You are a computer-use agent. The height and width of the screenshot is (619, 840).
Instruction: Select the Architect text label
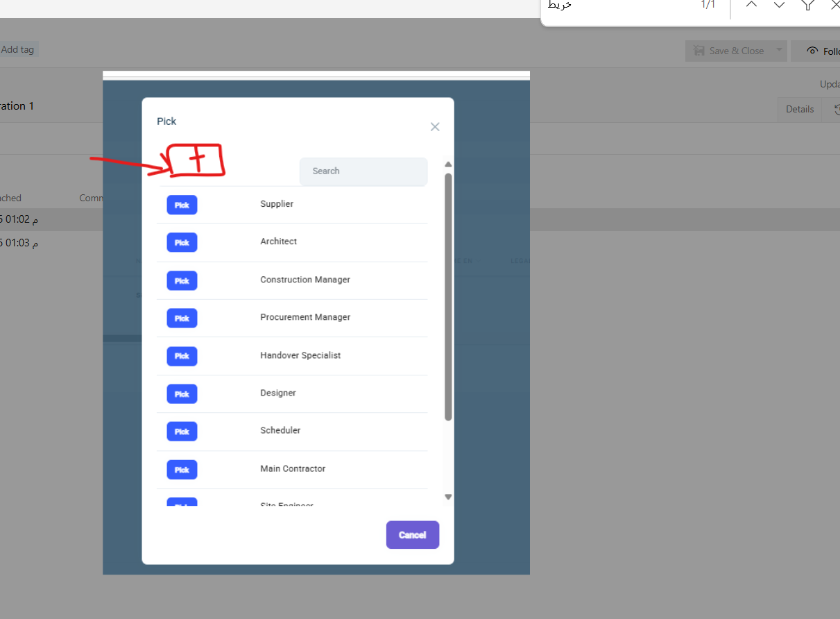(278, 241)
